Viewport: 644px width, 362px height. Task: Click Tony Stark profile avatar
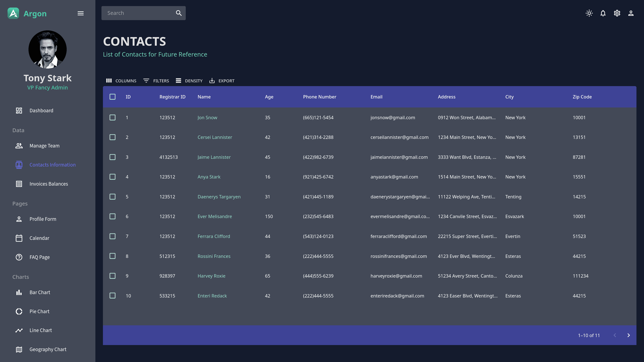48,49
